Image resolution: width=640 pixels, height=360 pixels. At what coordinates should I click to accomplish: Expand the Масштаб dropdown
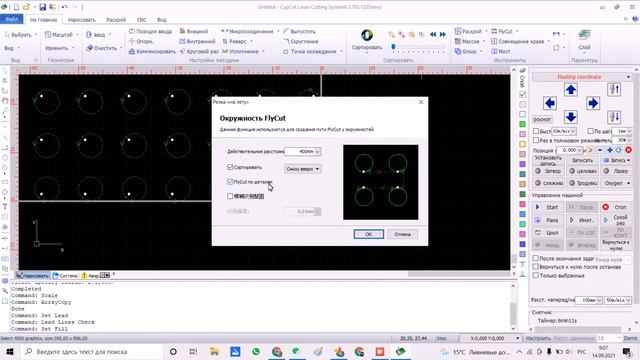[x=77, y=35]
